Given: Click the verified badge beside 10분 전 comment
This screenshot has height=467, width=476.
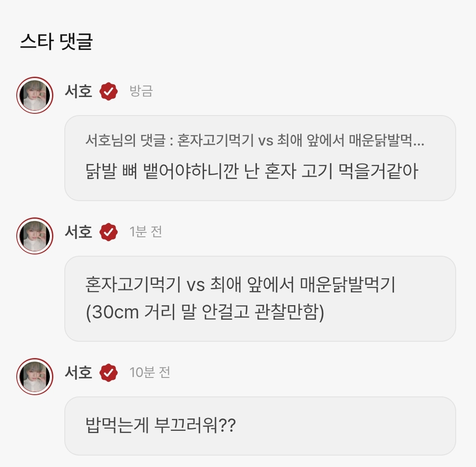Looking at the screenshot, I should [x=108, y=373].
